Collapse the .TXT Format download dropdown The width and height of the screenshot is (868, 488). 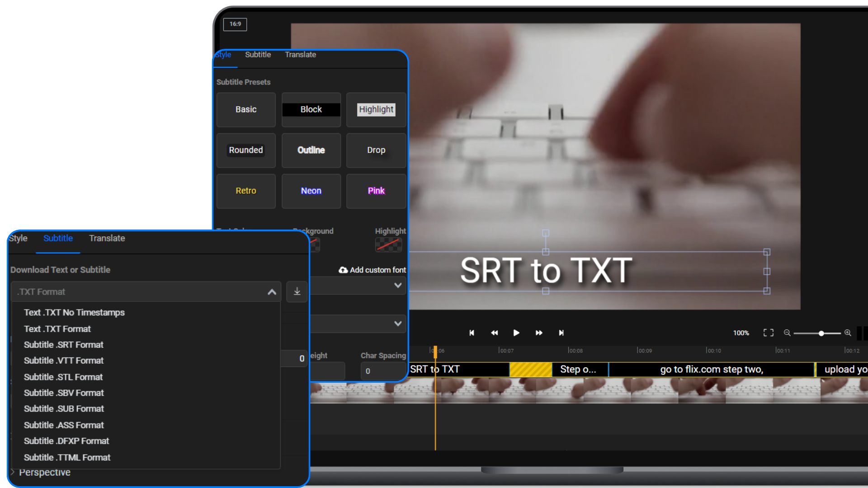click(x=272, y=291)
